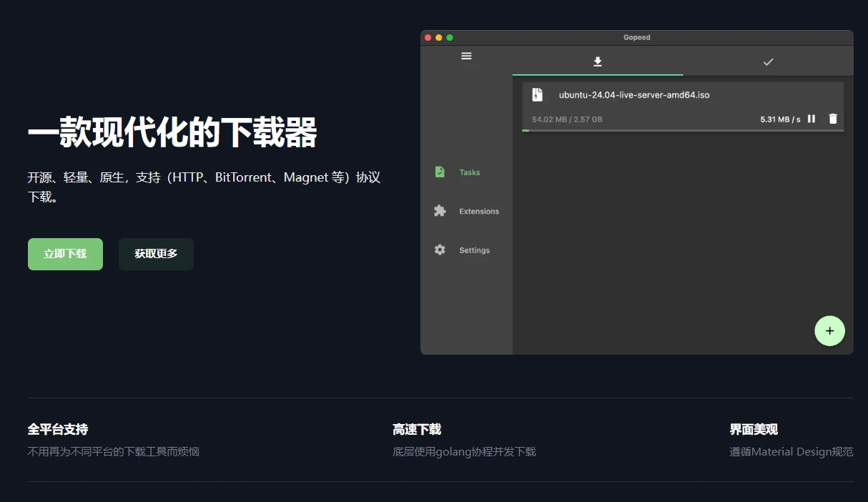Select the ubuntu-24.04-live-server-amd64.iso filename

tap(634, 94)
